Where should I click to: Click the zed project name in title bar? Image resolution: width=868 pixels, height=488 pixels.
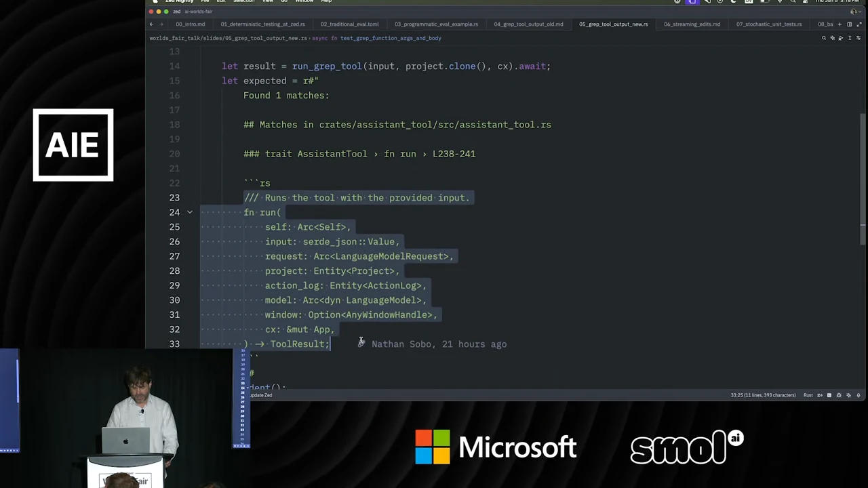tap(176, 12)
